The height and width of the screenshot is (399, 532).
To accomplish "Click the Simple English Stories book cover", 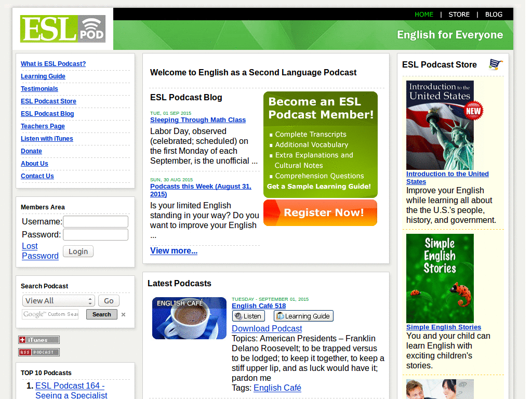I will click(440, 278).
